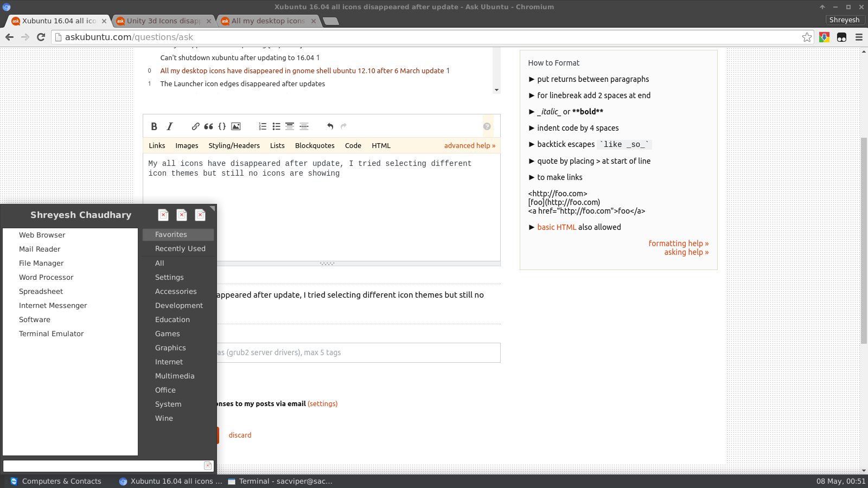Viewport: 868px width, 488px height.
Task: Click the discard link
Action: coord(240,435)
